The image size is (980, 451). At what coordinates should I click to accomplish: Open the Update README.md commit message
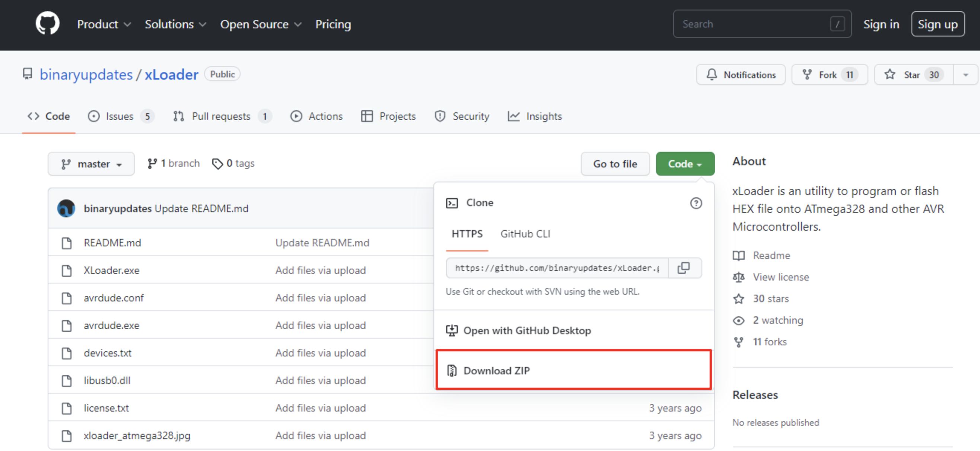[202, 208]
